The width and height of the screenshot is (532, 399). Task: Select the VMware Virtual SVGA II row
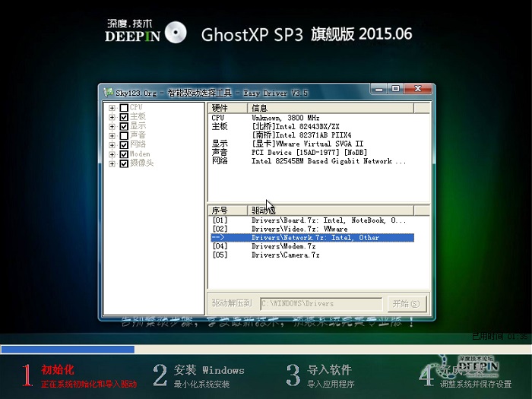(312, 144)
